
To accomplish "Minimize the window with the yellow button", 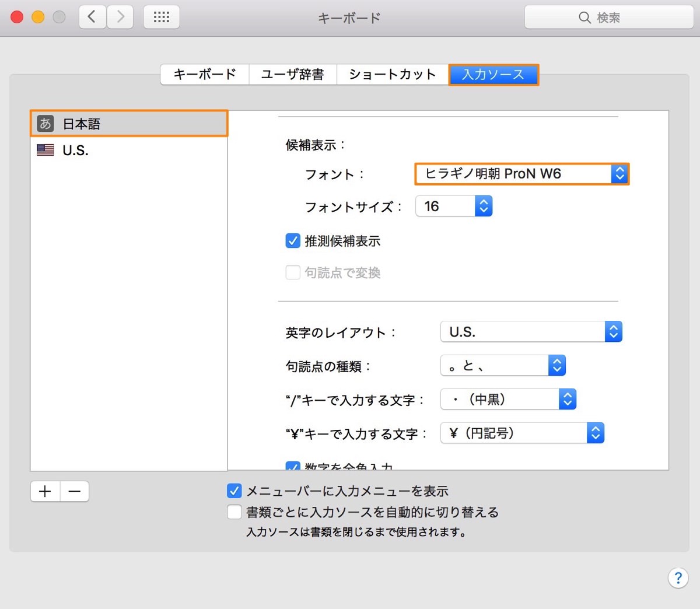I will 38,17.
